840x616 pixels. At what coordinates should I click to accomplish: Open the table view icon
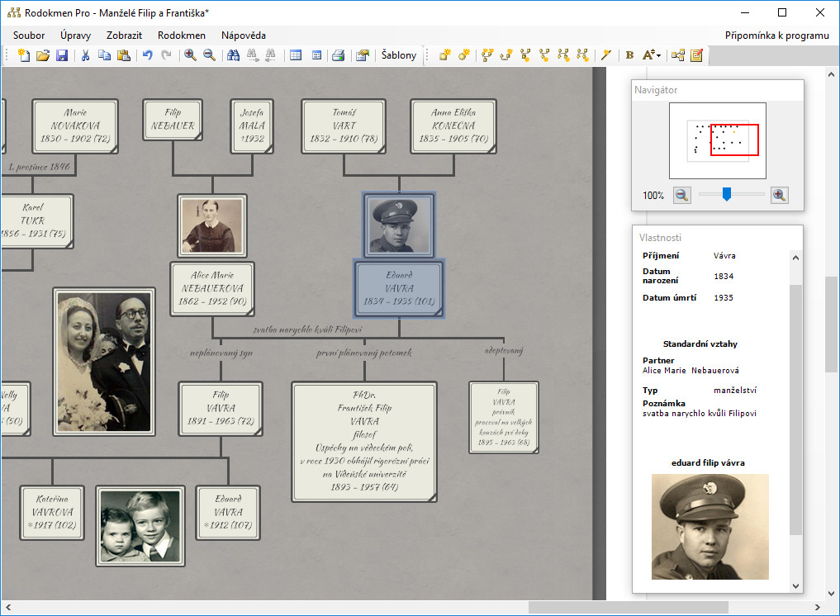[x=296, y=55]
